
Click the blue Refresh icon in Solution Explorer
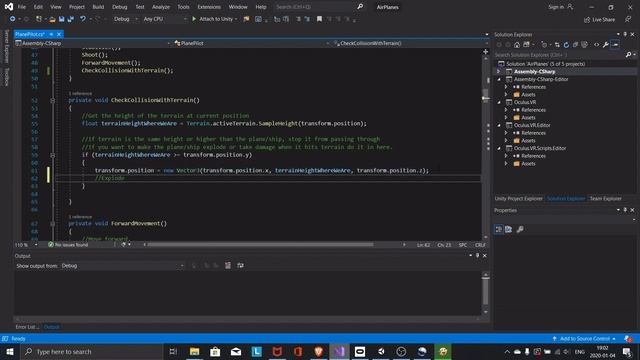tap(566, 45)
